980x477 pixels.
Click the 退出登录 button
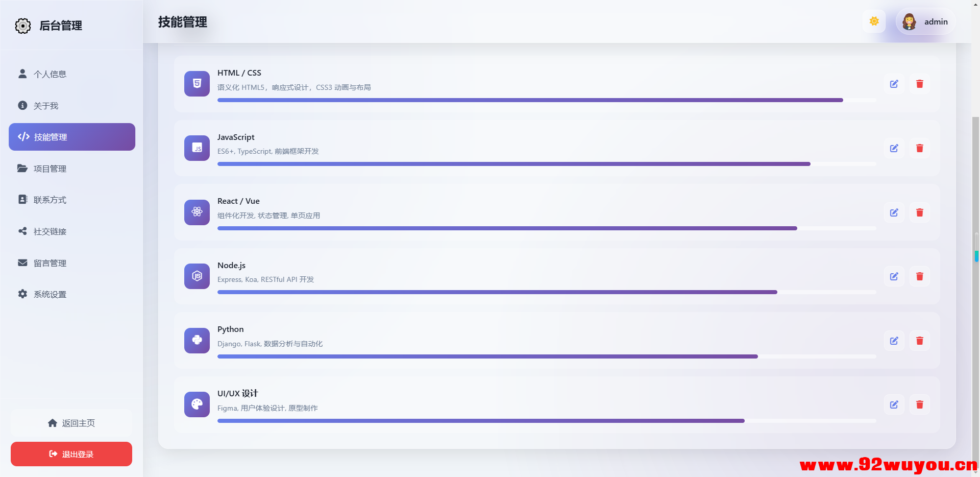pos(71,454)
